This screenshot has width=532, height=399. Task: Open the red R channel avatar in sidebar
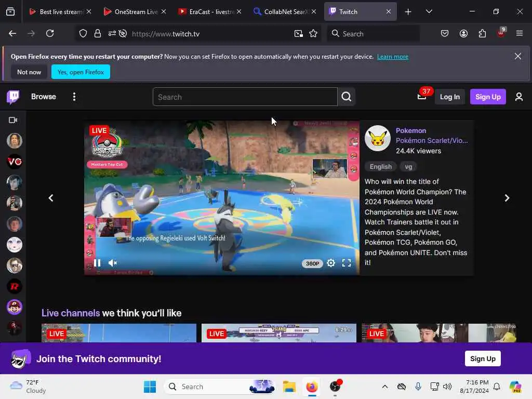pos(15,286)
